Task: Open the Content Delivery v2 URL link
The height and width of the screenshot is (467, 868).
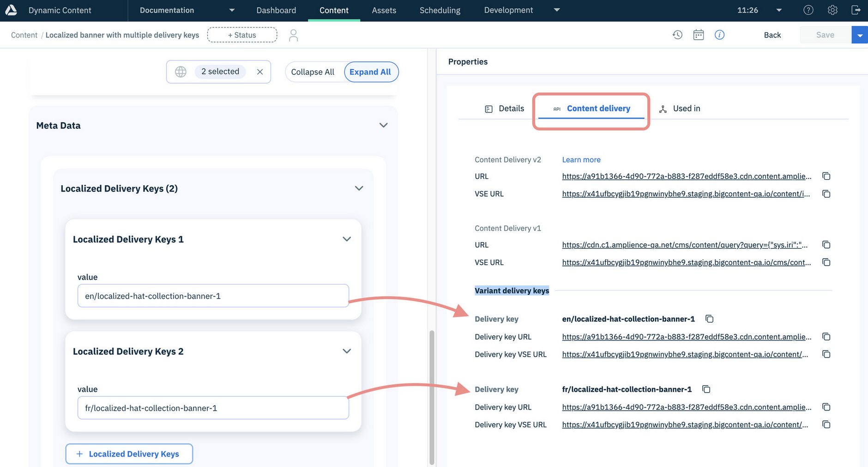Action: [x=687, y=176]
